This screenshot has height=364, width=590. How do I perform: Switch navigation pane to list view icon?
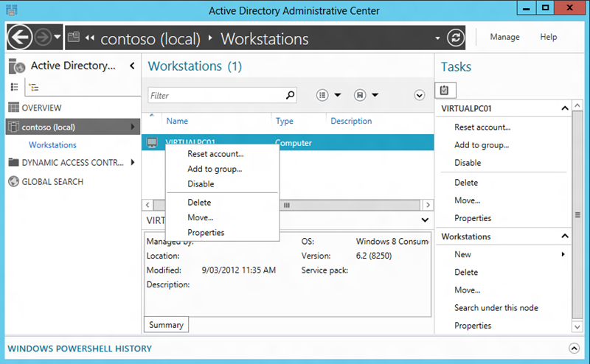tap(14, 87)
